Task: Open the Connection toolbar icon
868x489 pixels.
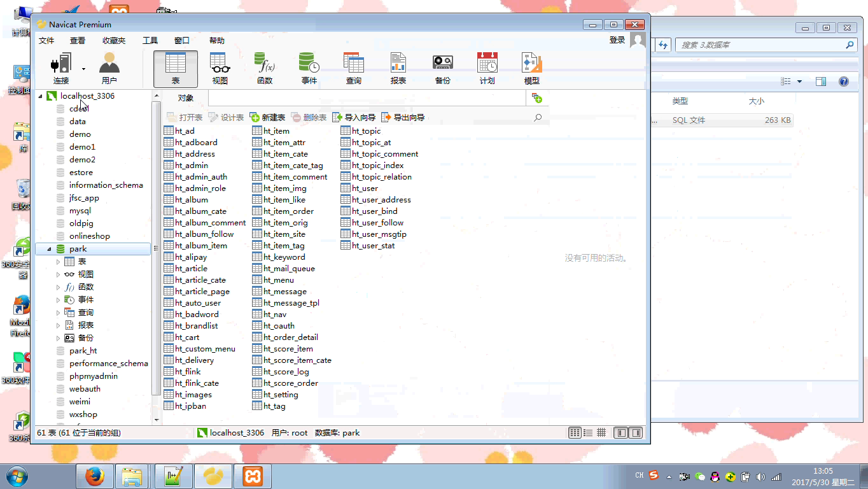Action: [61, 69]
